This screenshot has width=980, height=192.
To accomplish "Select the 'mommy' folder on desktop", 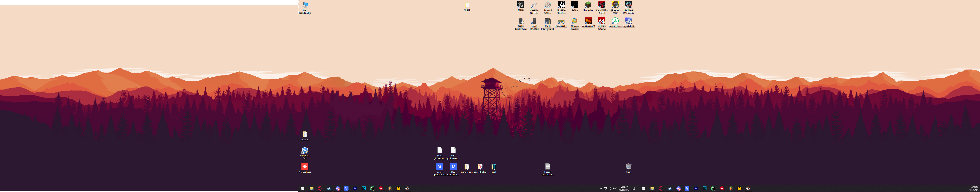I will tap(305, 134).
